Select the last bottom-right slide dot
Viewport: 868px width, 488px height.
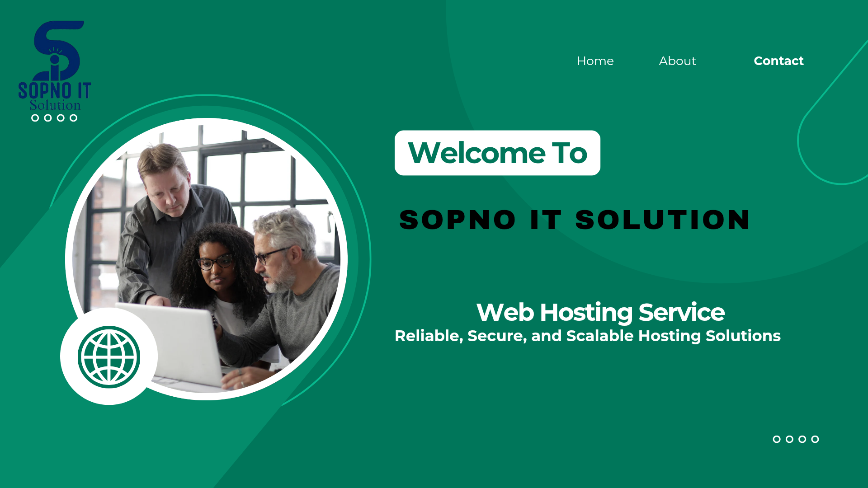pos(815,439)
